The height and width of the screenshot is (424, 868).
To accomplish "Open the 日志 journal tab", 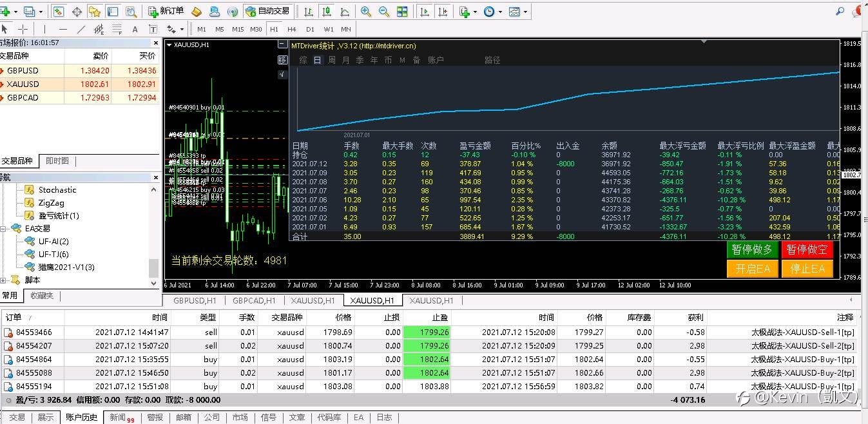I will click(x=384, y=418).
